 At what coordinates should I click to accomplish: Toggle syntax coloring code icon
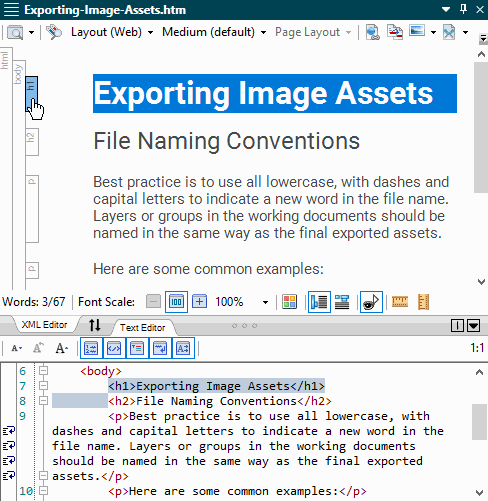[114, 348]
